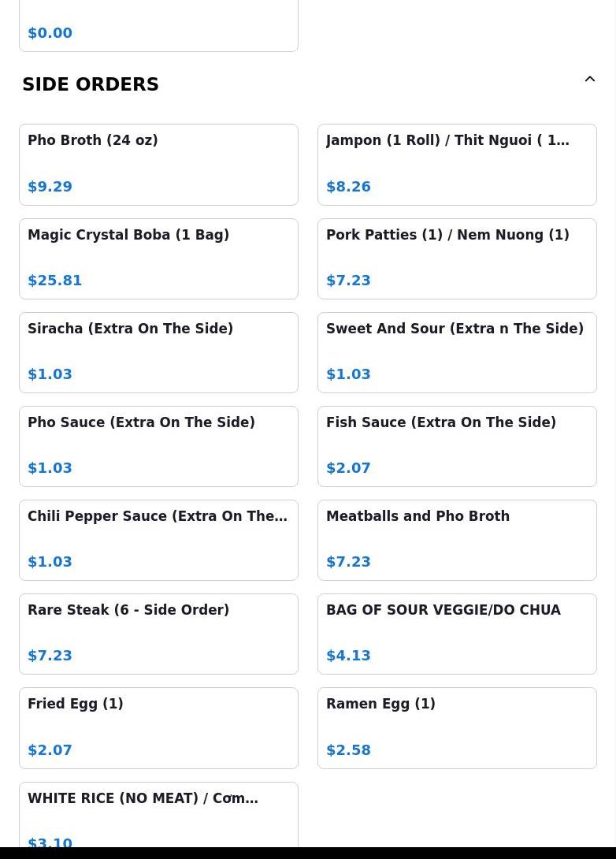
Task: Select Fish Sauce (Extra On The Side)
Action: pos(457,446)
